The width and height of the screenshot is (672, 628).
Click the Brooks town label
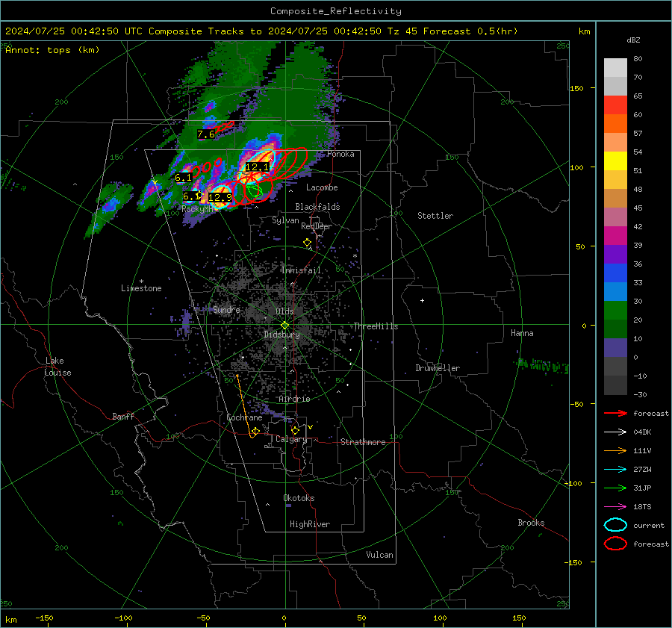(x=531, y=523)
